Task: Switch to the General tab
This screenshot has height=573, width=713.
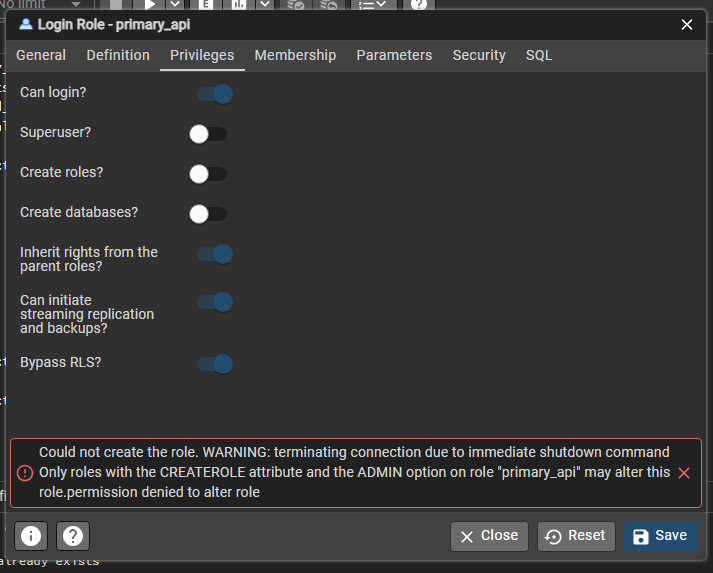Action: coord(41,55)
